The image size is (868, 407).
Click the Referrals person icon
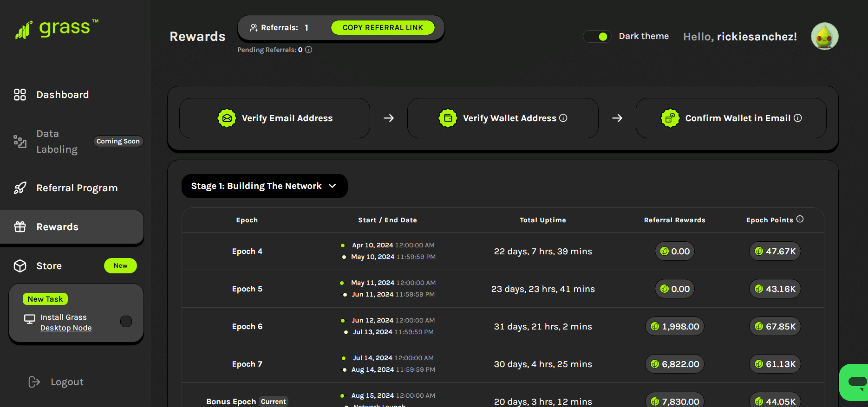click(x=254, y=28)
